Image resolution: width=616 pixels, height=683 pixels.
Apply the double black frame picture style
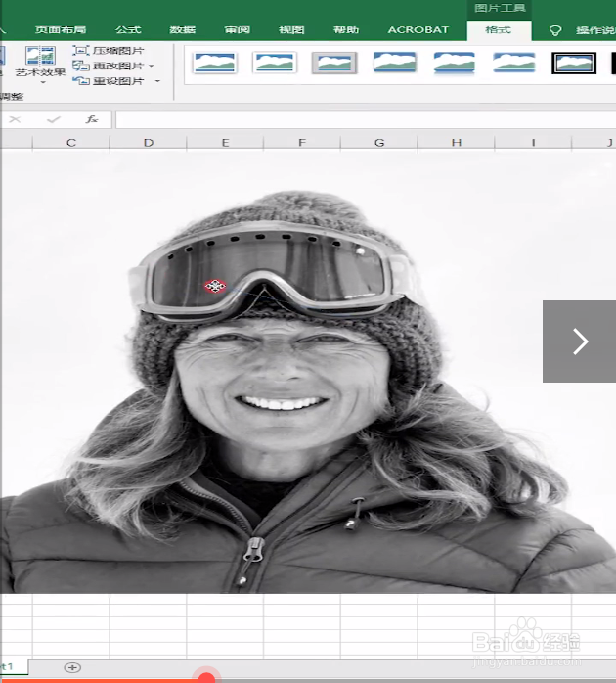574,63
